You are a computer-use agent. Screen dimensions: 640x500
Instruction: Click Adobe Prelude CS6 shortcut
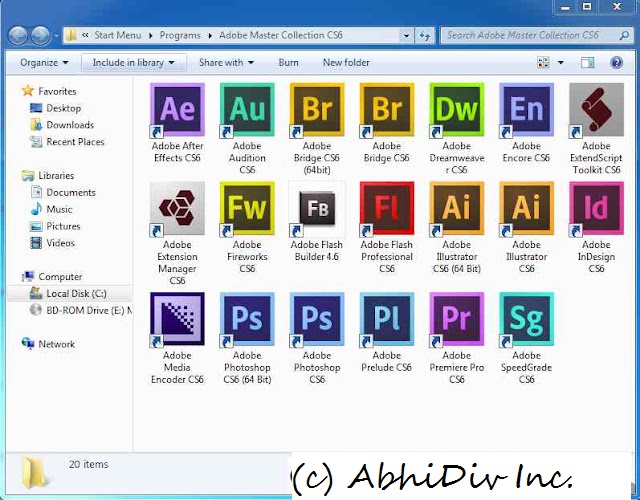387,319
